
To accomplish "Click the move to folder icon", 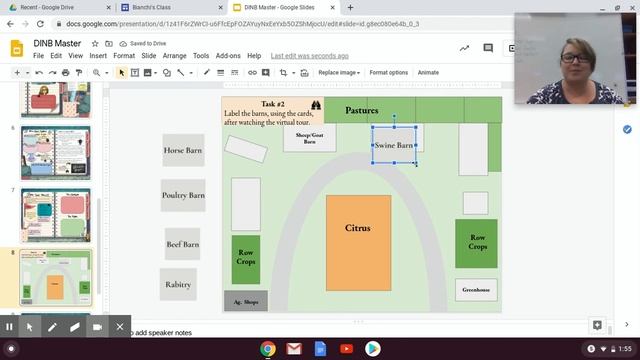I will (109, 43).
